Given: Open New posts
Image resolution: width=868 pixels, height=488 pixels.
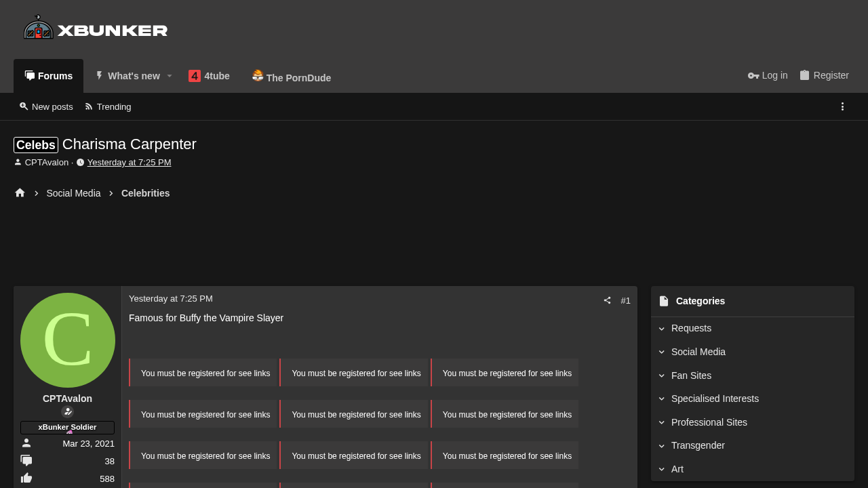Looking at the screenshot, I should (46, 106).
